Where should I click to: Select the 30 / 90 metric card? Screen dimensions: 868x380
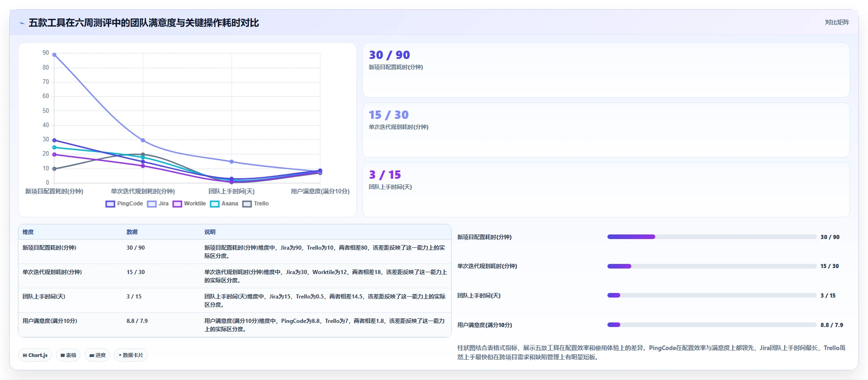[x=606, y=70]
